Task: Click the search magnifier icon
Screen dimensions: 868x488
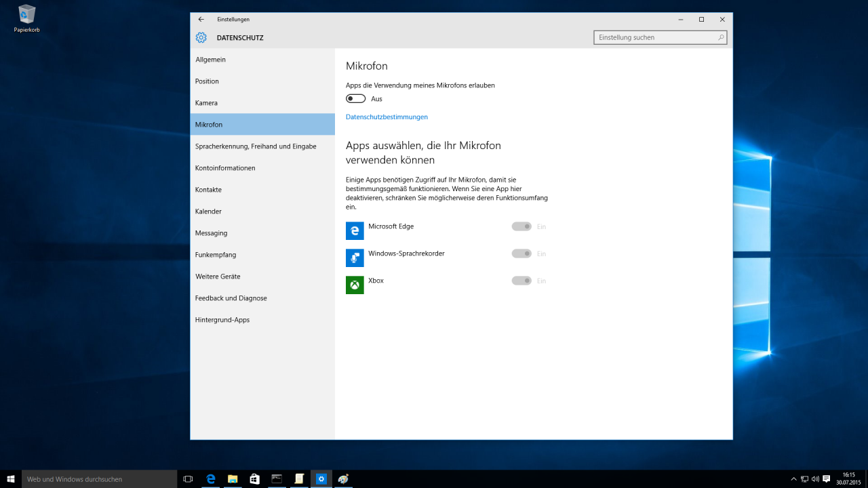Action: click(x=721, y=37)
